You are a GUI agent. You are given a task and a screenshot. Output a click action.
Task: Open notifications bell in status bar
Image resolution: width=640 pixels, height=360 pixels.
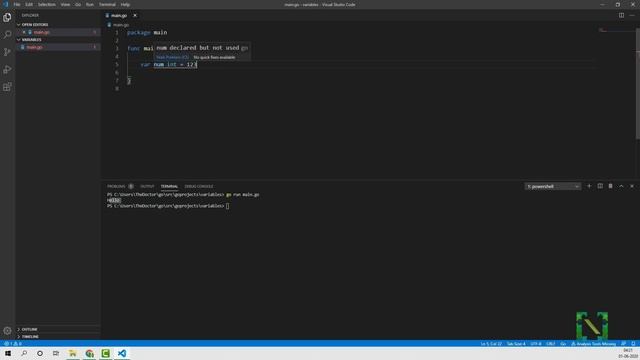(633, 344)
